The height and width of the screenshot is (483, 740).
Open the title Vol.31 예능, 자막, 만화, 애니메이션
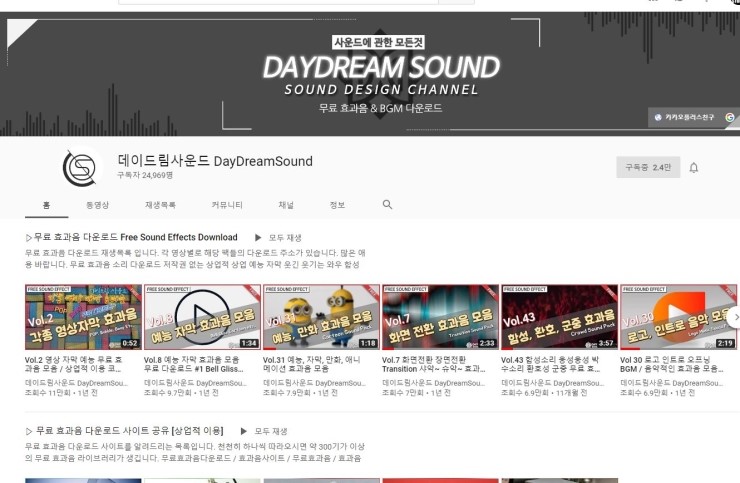click(x=311, y=364)
